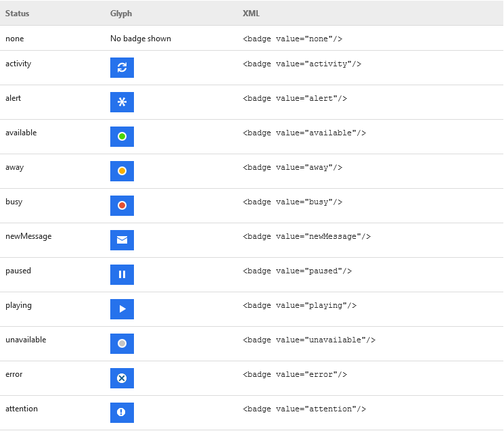The width and height of the screenshot is (504, 431).
Task: Click the attention exclamation glyph
Action: [x=122, y=413]
